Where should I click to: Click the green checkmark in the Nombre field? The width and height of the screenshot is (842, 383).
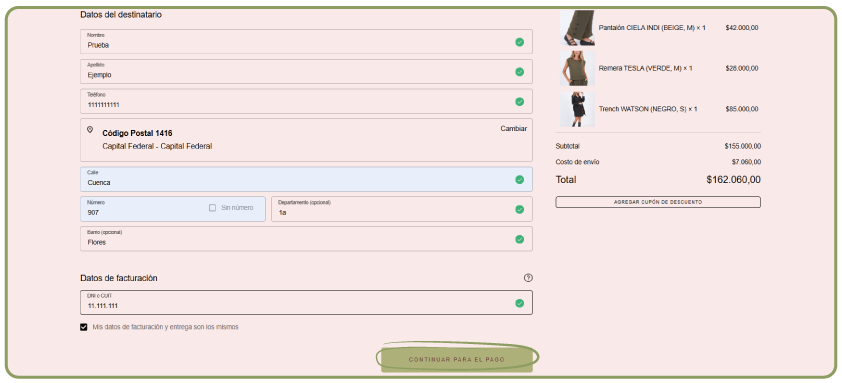(519, 42)
